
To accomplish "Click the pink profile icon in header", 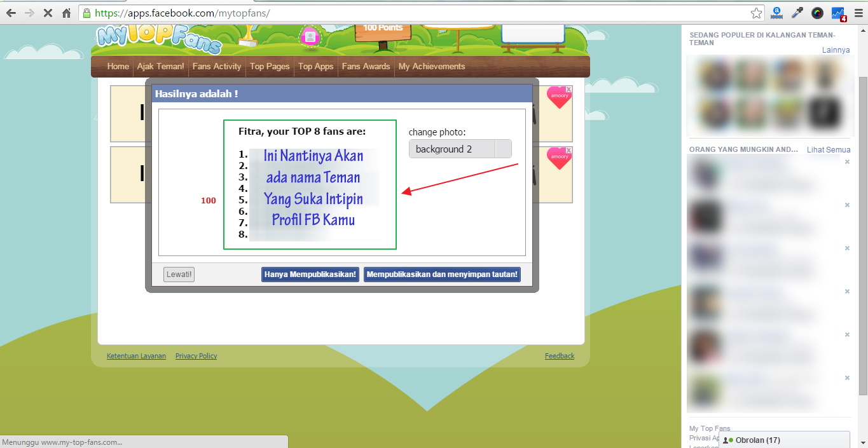I will (310, 37).
